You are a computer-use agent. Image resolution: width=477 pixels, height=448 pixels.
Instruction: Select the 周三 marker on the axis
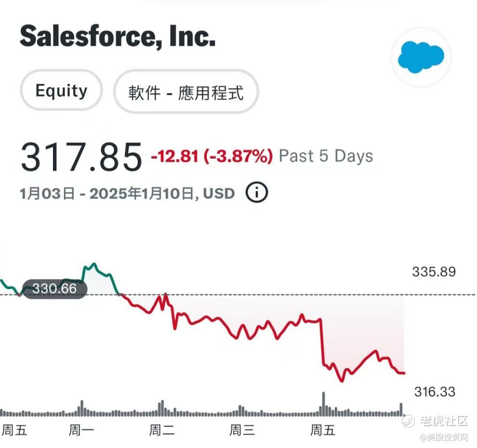pos(242,430)
